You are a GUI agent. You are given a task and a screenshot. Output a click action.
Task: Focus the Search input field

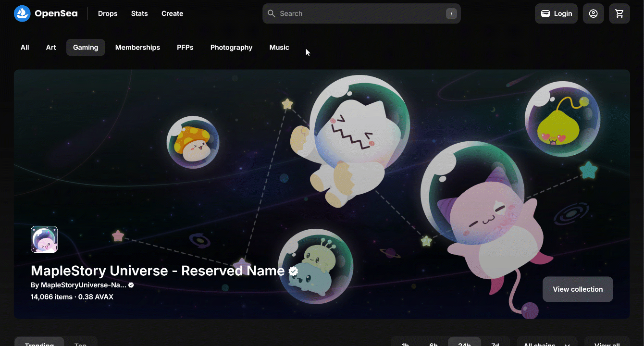tap(360, 13)
